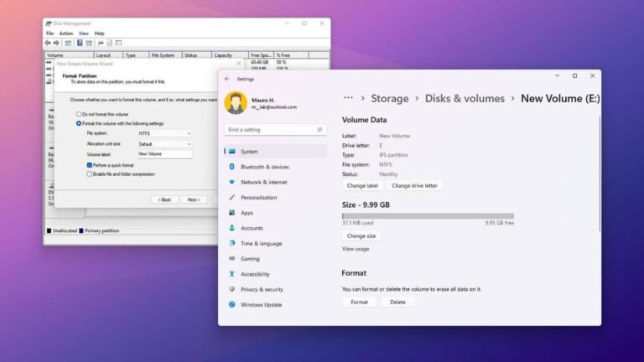Screen dimensions: 644x362
Task: Open Gaming settings page
Action: coord(275,259)
